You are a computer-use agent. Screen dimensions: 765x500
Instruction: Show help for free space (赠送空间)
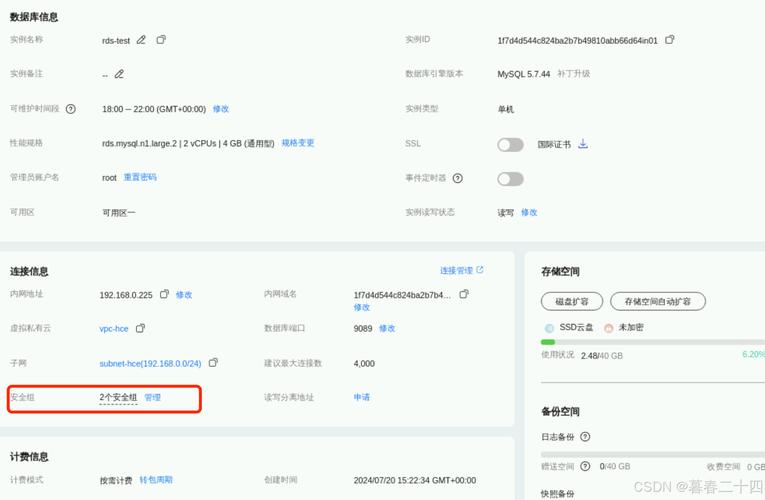click(585, 466)
